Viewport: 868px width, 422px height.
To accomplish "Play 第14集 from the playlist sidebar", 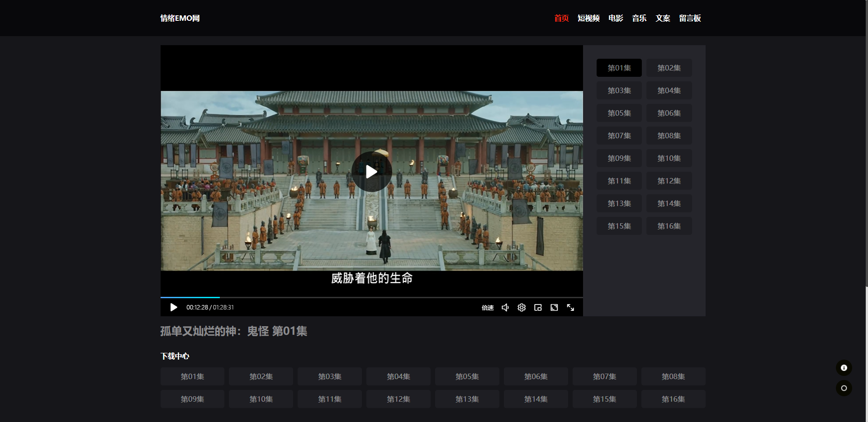I will pyautogui.click(x=669, y=203).
